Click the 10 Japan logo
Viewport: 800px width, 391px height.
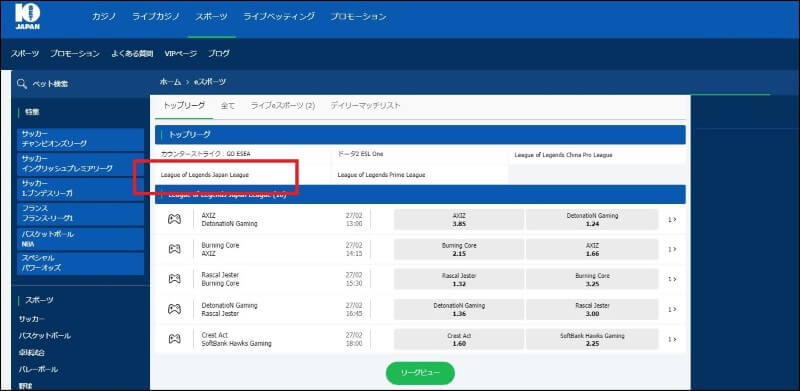click(x=28, y=16)
